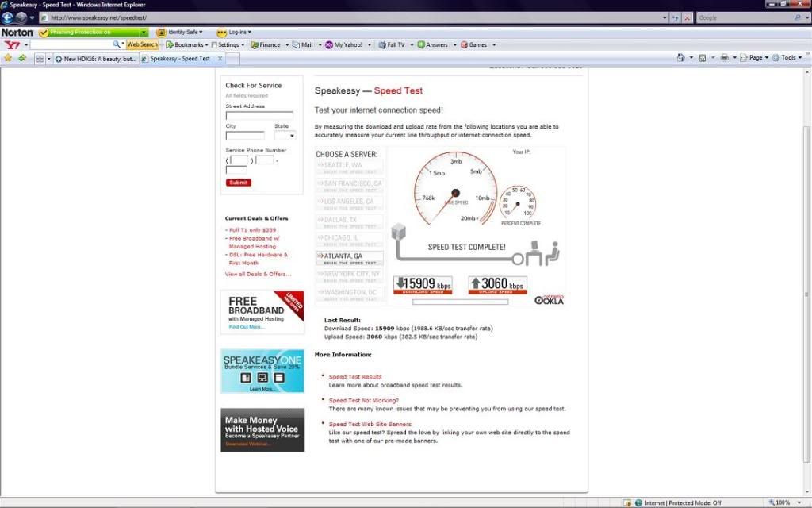Open the Norton Phishing Protection dropdown
The width and height of the screenshot is (812, 508).
144,32
